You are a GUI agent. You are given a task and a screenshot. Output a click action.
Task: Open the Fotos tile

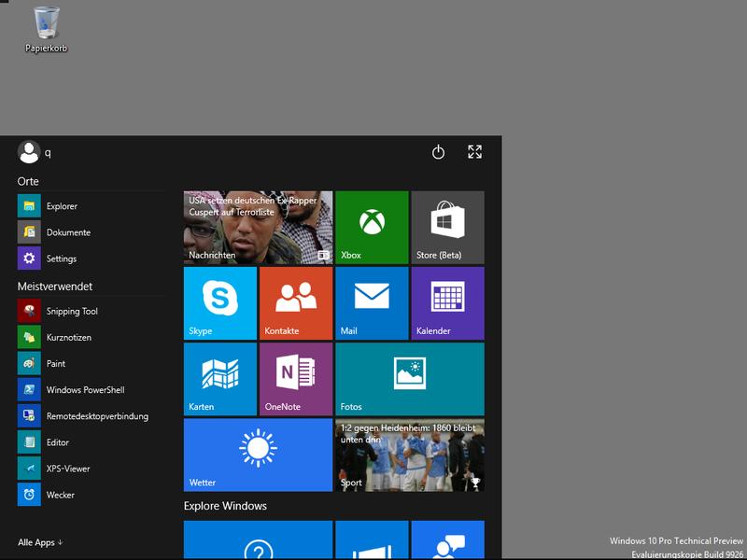[410, 379]
